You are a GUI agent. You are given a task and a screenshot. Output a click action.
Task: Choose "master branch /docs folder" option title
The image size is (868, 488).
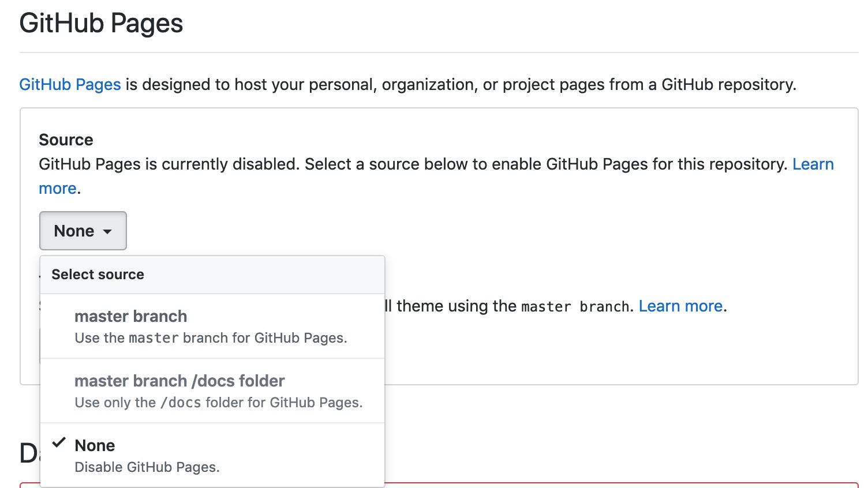(x=179, y=381)
